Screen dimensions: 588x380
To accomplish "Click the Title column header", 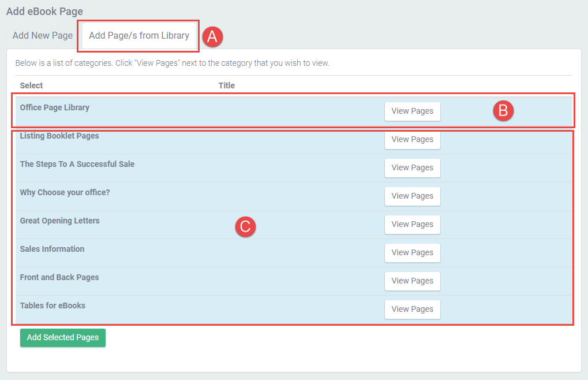I will coord(227,85).
